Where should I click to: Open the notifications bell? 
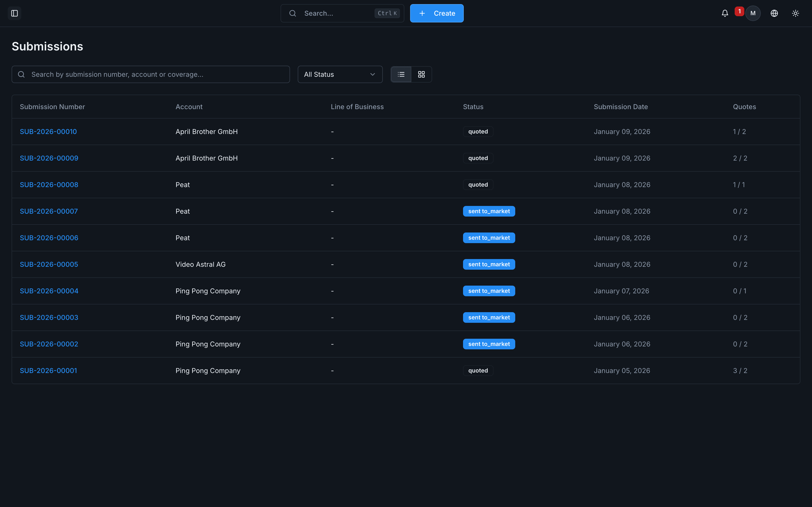tap(725, 14)
